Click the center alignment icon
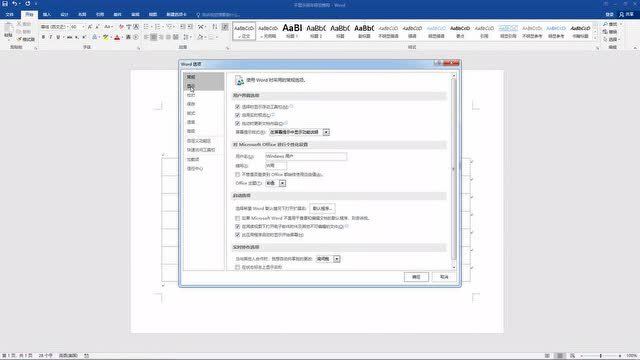 click(153, 37)
